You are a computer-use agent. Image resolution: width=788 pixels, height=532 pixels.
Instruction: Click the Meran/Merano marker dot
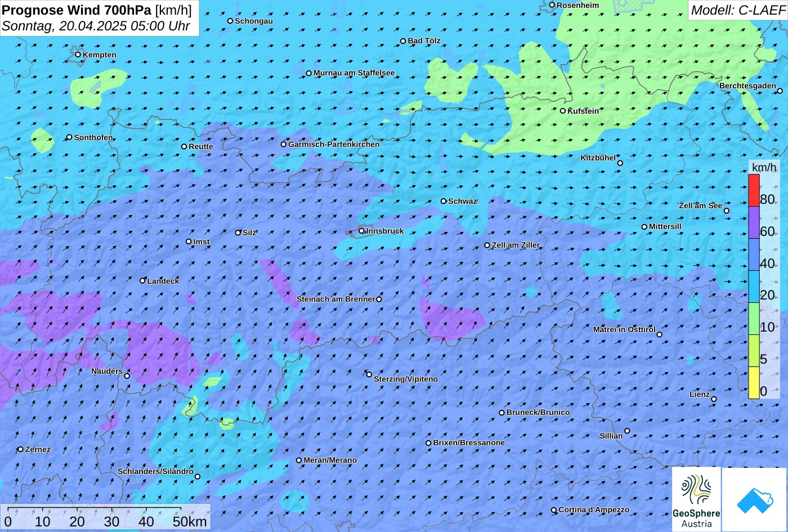[x=299, y=461]
